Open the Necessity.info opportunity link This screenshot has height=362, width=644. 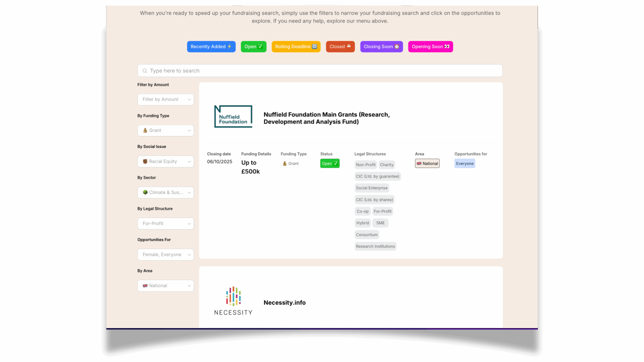(285, 303)
